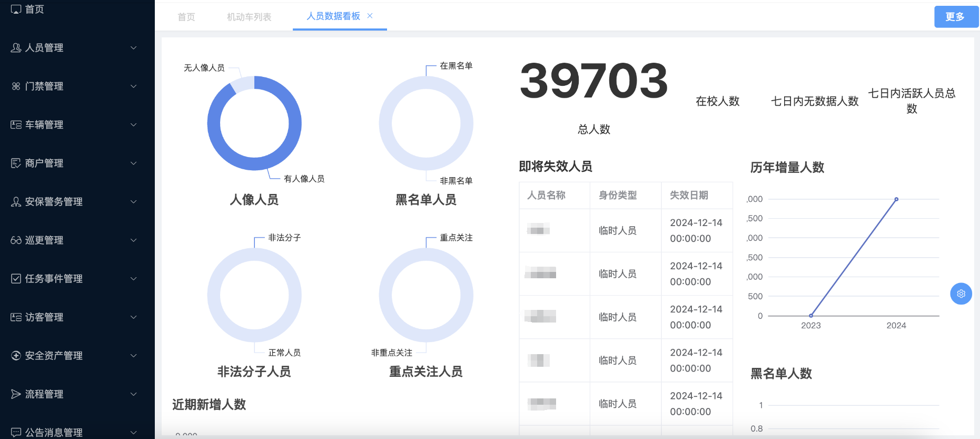Select the 人员数据看板 tab

coord(333,16)
